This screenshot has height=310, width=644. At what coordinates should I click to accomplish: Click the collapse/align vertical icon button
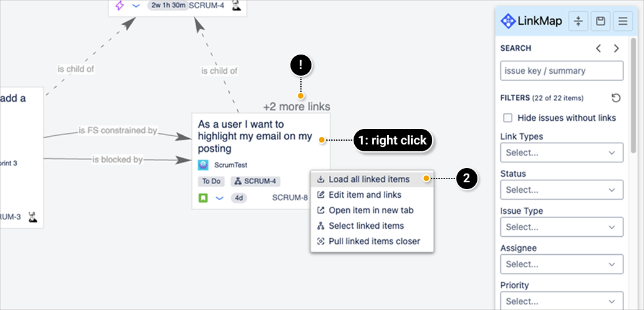tap(578, 21)
